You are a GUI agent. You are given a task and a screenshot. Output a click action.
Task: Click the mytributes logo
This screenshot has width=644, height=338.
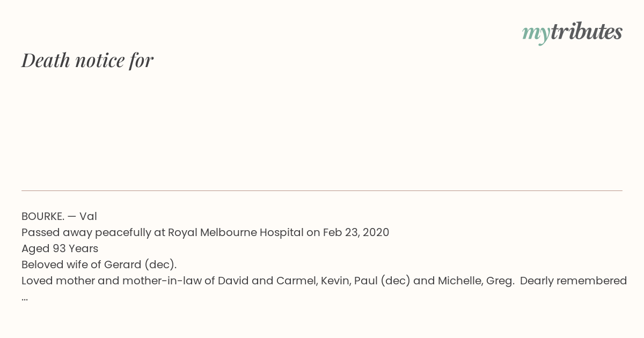(x=572, y=33)
